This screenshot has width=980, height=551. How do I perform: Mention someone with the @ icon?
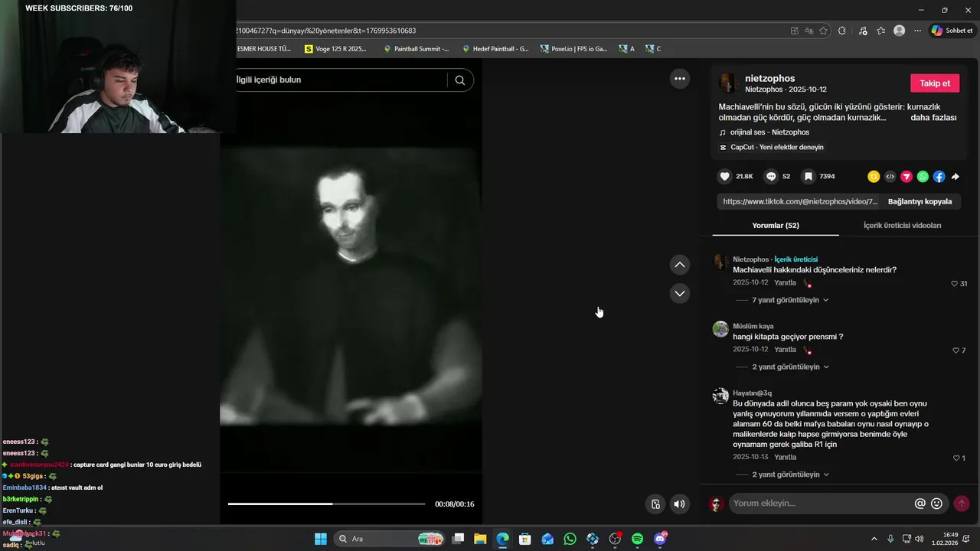(x=920, y=504)
